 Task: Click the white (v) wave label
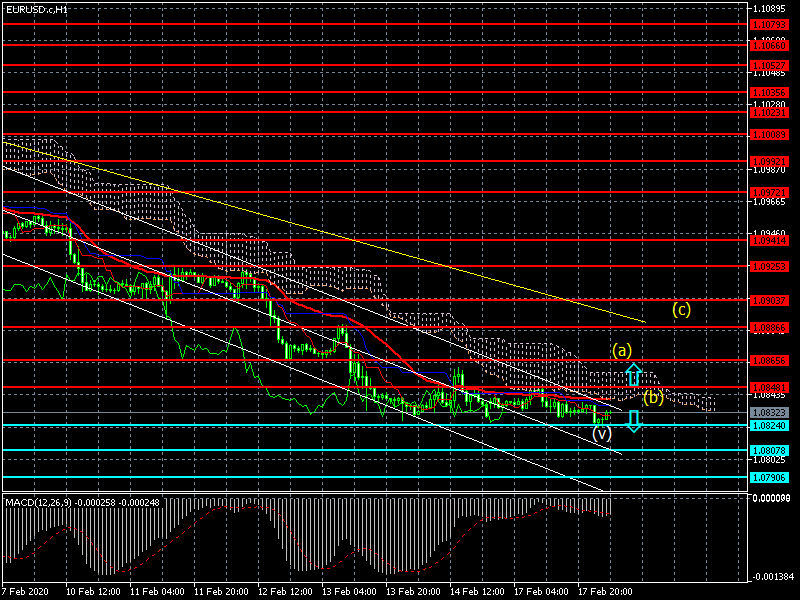(x=602, y=434)
